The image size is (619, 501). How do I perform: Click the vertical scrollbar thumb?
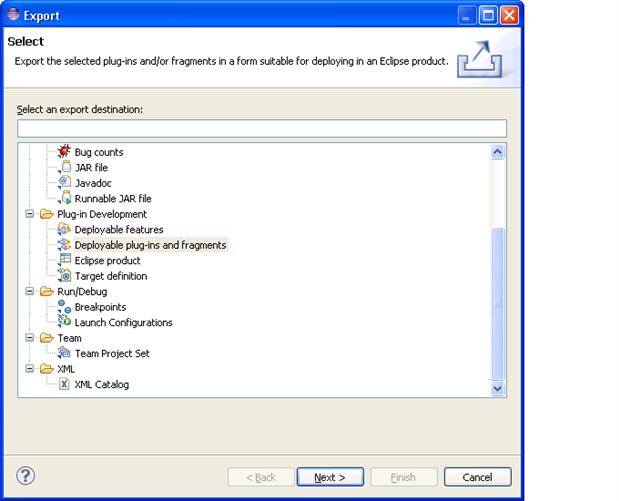(x=497, y=304)
